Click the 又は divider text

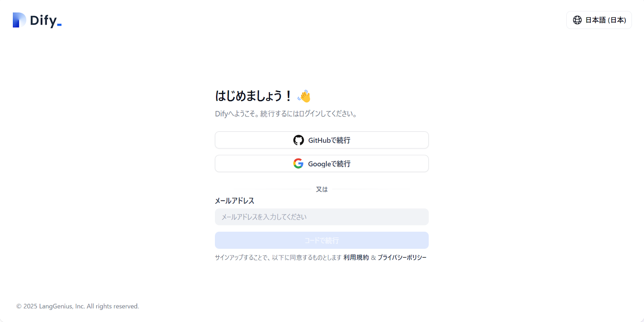pos(322,189)
